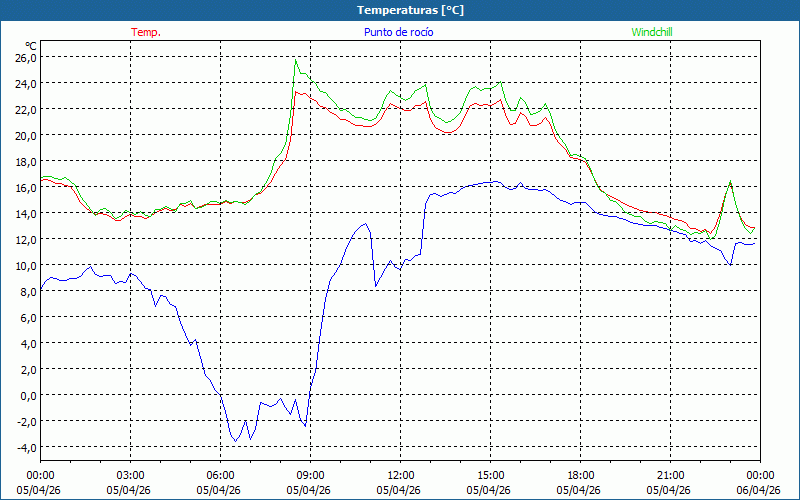Viewport: 800px width, 500px height.
Task: Click the "06:00" time axis label
Action: pos(220,475)
